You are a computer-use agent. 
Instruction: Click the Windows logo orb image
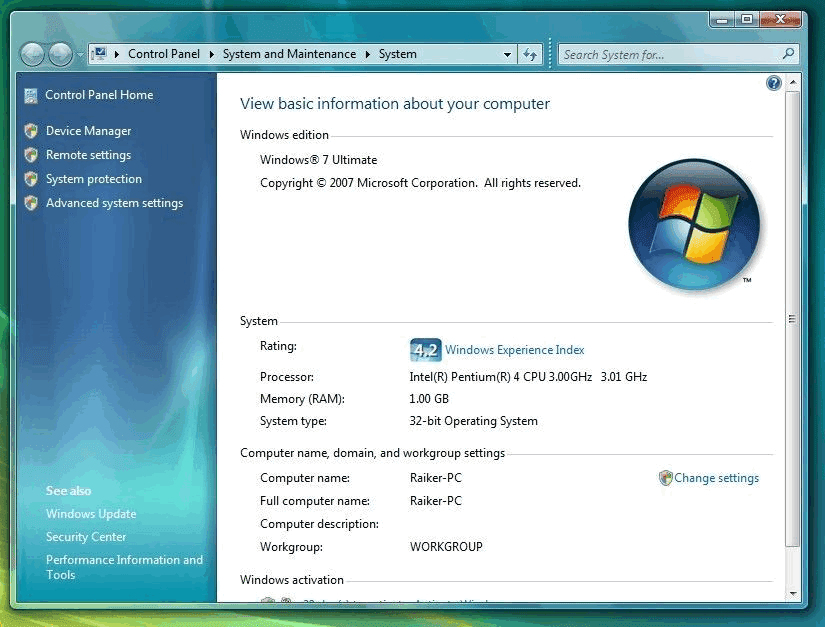695,225
